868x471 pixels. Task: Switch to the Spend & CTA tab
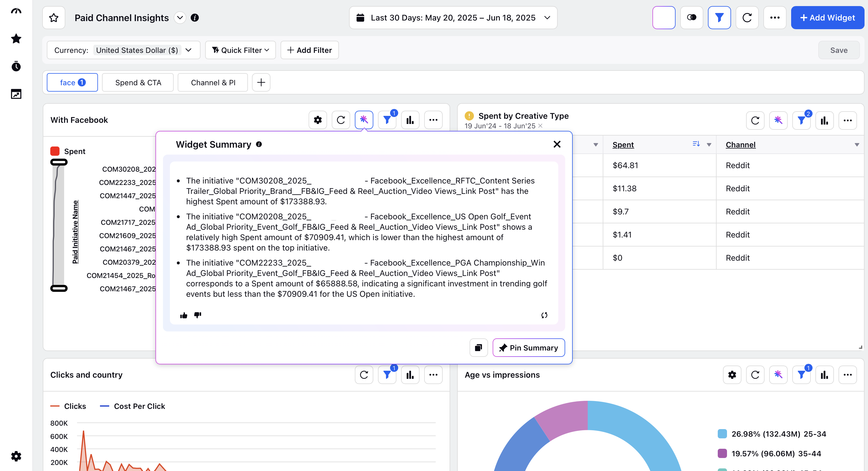[138, 83]
